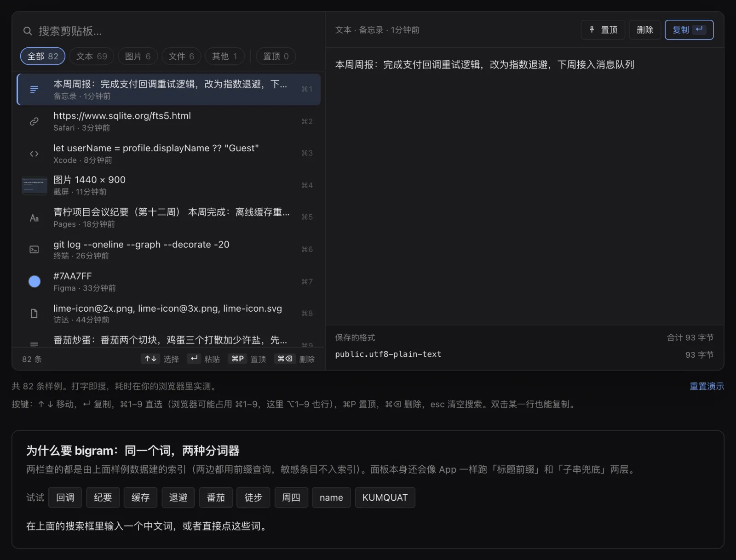Click the 缓存 sample chip
The height and width of the screenshot is (560, 736).
(x=140, y=497)
